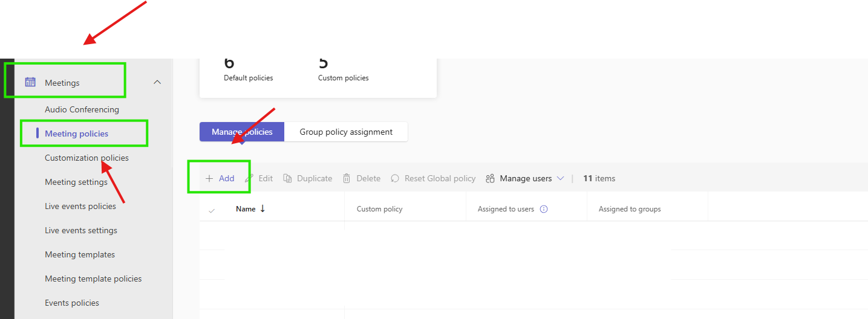Click the Name sort descending arrow
Image resolution: width=868 pixels, height=319 pixels.
263,209
